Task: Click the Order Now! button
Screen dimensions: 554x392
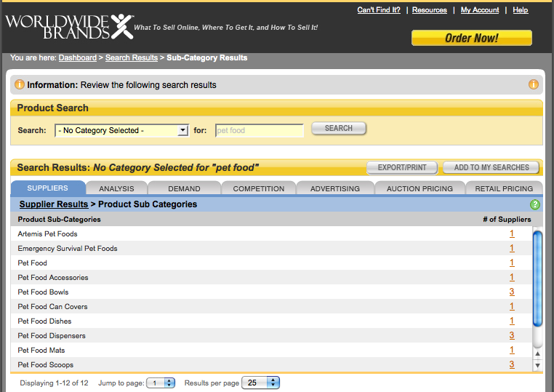Action: coord(472,38)
